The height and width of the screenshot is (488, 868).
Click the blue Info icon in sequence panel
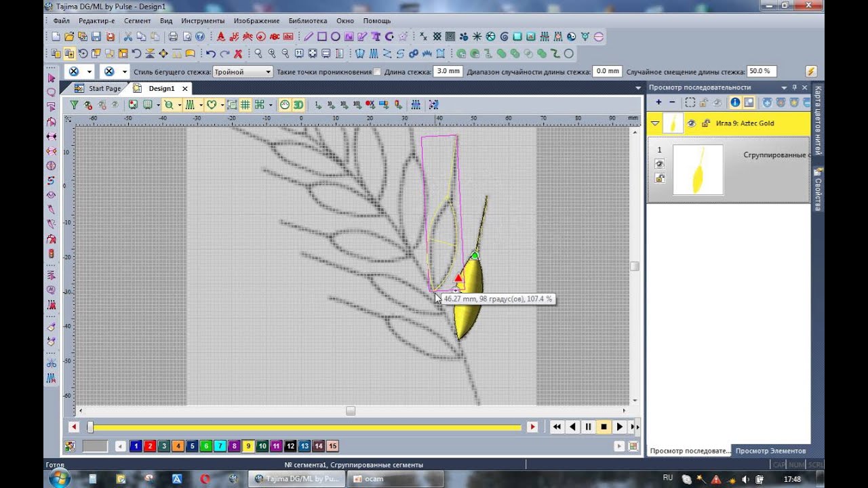tap(735, 102)
